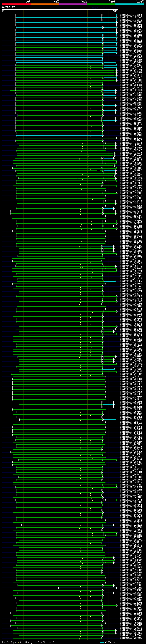The image size is (146, 644).
Task: Select the UniRef100_A5BYX9 label
Action: pyautogui.click(x=131, y=105)
